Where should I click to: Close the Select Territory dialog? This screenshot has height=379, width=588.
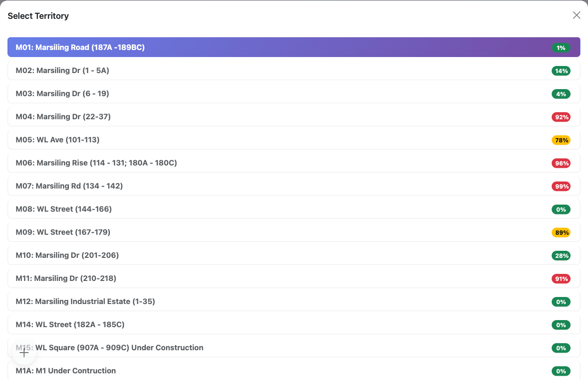pyautogui.click(x=576, y=15)
